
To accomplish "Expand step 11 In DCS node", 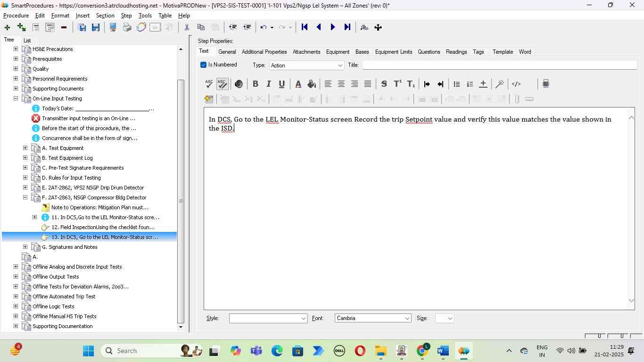I will 34,217.
